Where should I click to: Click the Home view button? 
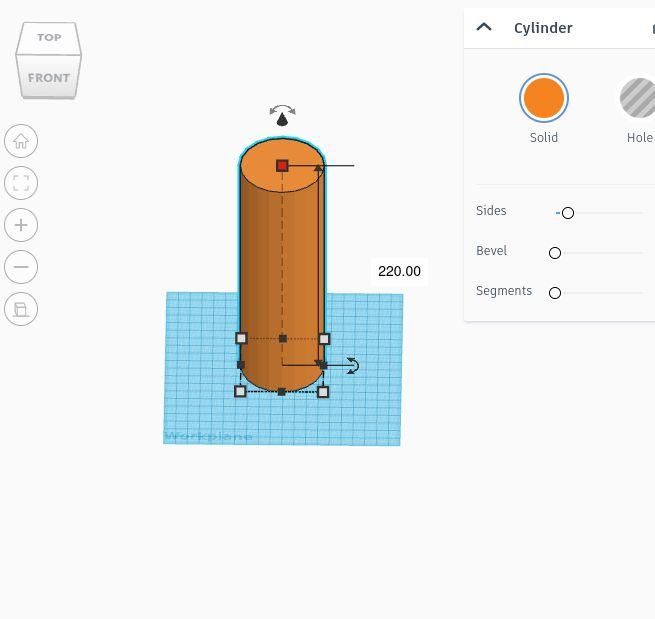click(21, 141)
